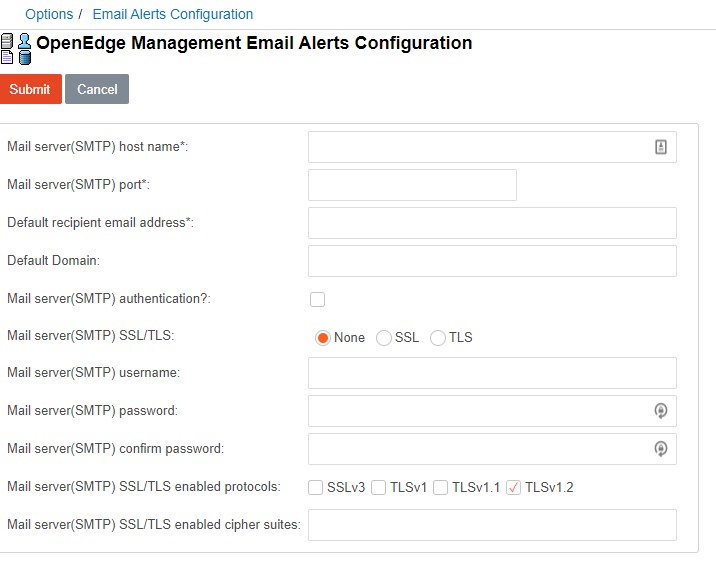Focus the SMTP username input field
The image size is (716, 571).
(x=492, y=373)
